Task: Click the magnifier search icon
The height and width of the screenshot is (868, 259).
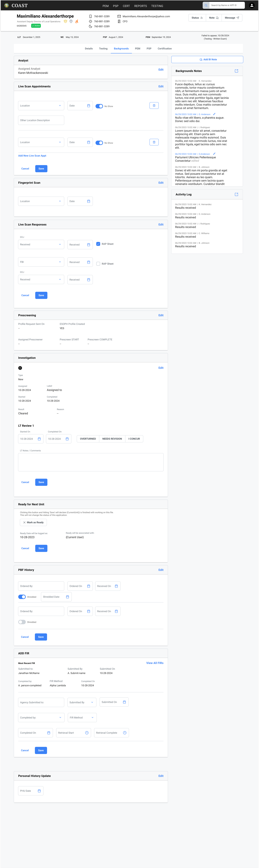Action: tap(206, 5)
